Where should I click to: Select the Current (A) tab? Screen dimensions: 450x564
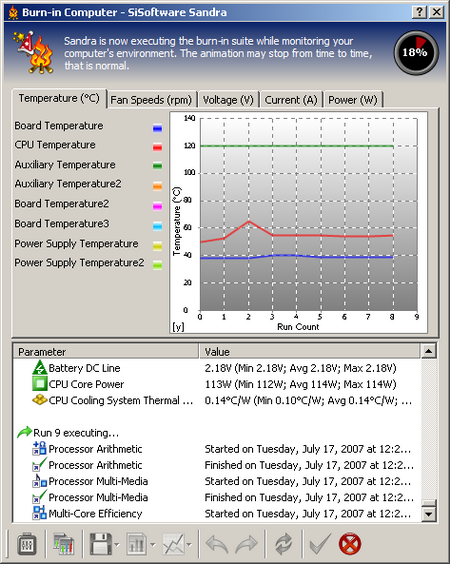pos(291,100)
